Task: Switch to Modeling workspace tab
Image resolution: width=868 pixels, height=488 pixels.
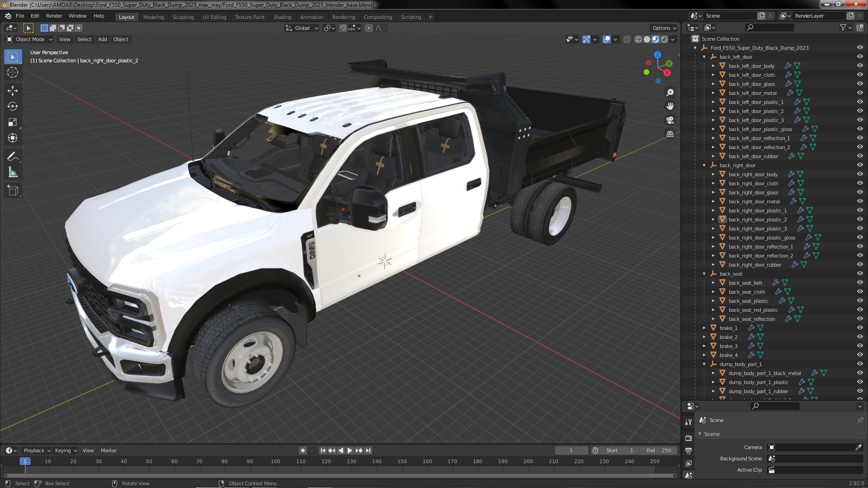Action: click(153, 17)
